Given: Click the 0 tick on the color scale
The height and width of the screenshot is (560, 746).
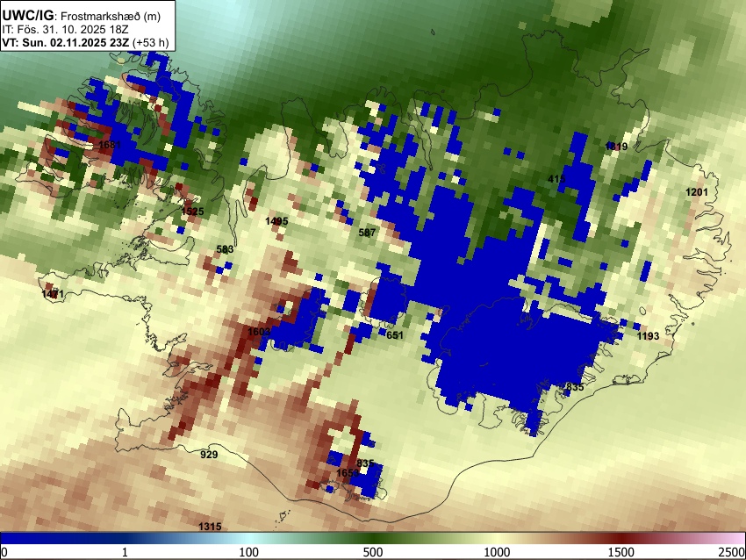Looking at the screenshot, I should click(4, 552).
